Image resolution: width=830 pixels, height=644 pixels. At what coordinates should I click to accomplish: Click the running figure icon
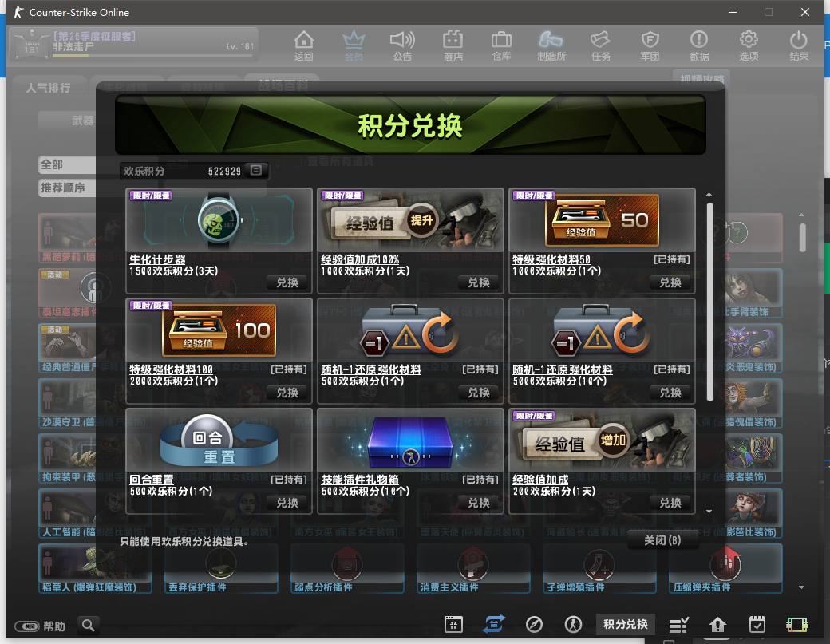coord(573,624)
